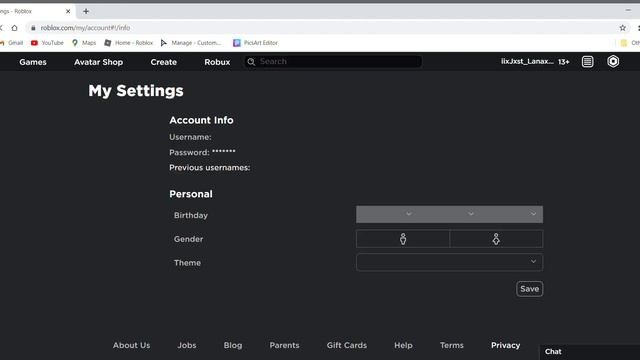Click the 13+ age label
The height and width of the screenshot is (360, 640).
coord(564,62)
